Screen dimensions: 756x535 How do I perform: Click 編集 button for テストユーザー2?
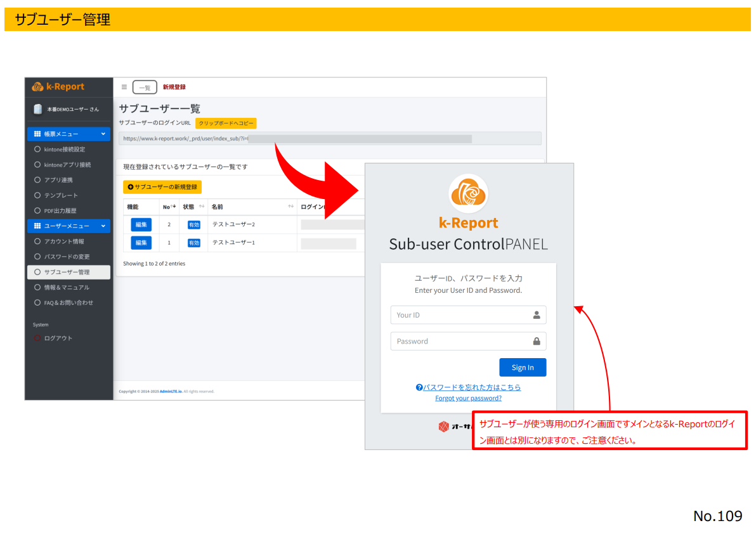pos(141,224)
